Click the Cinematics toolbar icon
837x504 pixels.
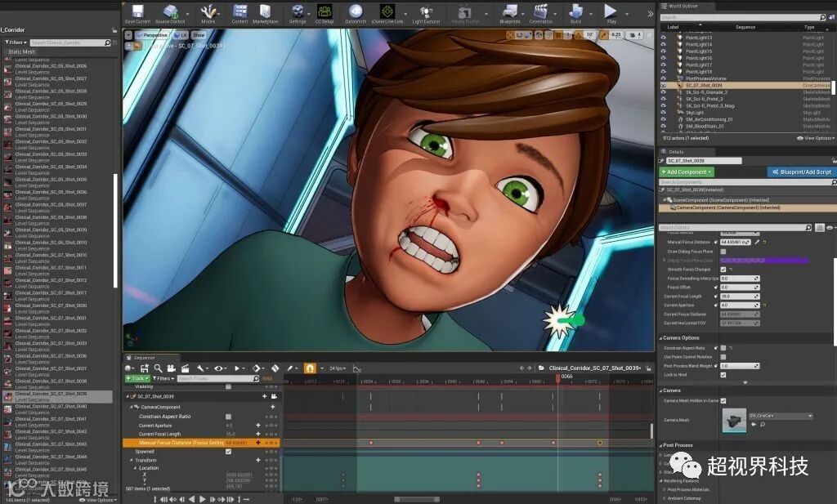(540, 12)
